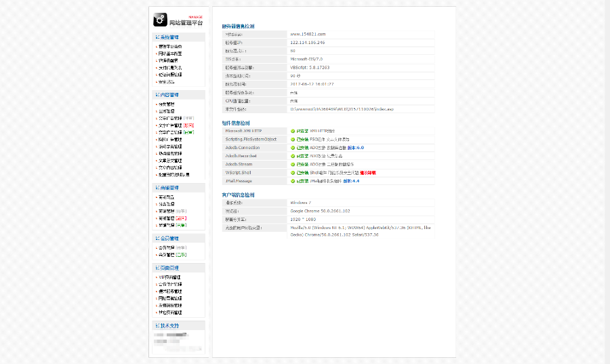Screen dimensions: 610x364
Task: Open 网站基本配置 sidebar link
Action: click(170, 54)
